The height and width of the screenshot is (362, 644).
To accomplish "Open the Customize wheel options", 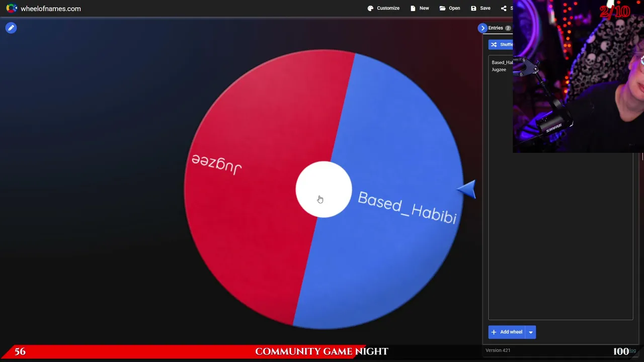I will click(x=383, y=8).
